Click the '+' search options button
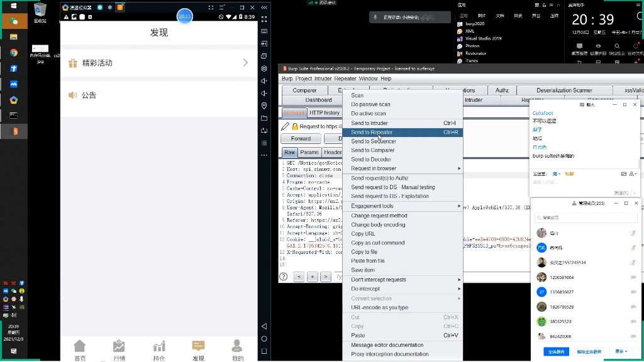This screenshot has width=644, height=362. [x=312, y=277]
